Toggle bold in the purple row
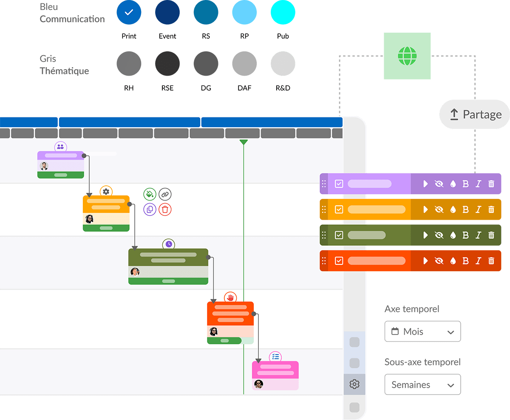Screen dimensions: 510x420 [x=465, y=184]
